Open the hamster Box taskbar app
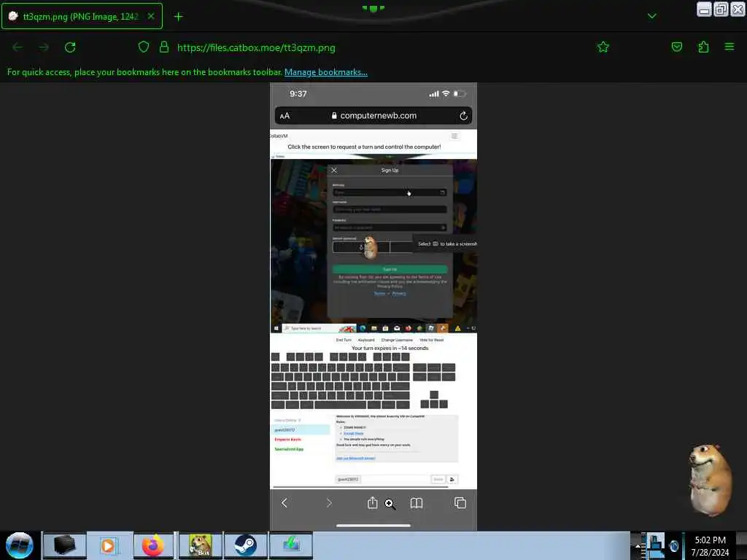Viewport: 747px width, 560px height. click(200, 545)
